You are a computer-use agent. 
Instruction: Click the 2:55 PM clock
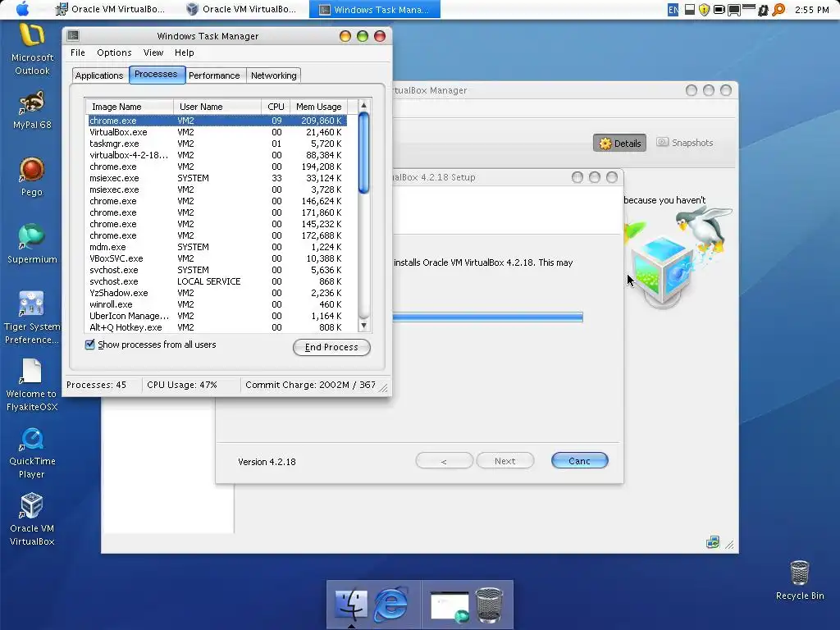pyautogui.click(x=811, y=10)
